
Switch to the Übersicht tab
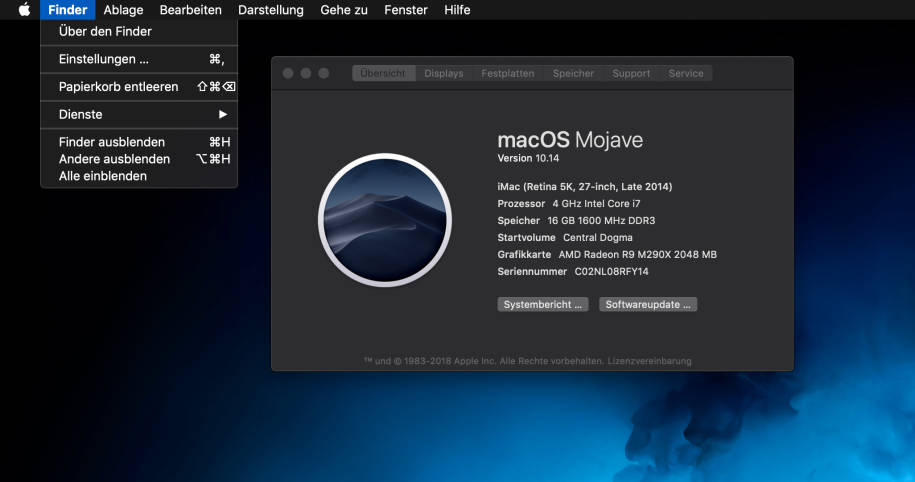pyautogui.click(x=383, y=73)
